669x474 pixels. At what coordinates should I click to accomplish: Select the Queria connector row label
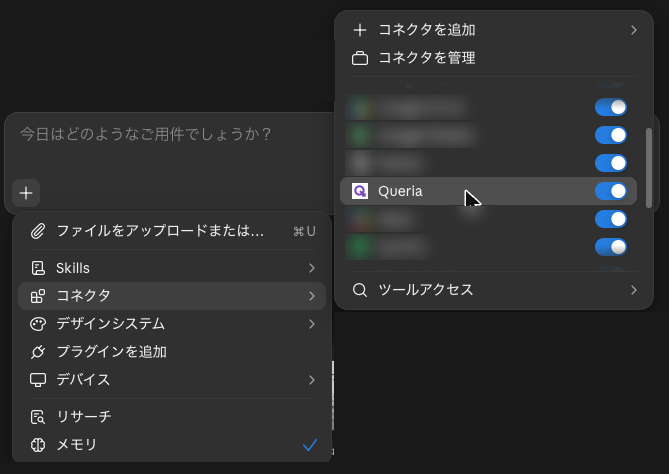(x=400, y=191)
